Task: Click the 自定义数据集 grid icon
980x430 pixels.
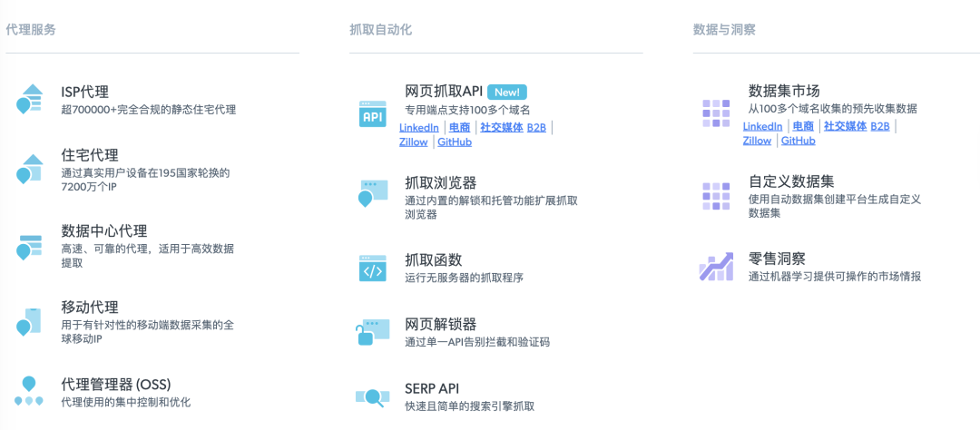Action: [716, 196]
